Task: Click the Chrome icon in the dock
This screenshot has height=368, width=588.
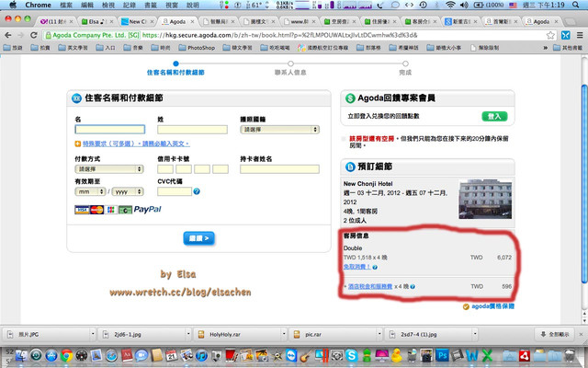Action: (66, 355)
